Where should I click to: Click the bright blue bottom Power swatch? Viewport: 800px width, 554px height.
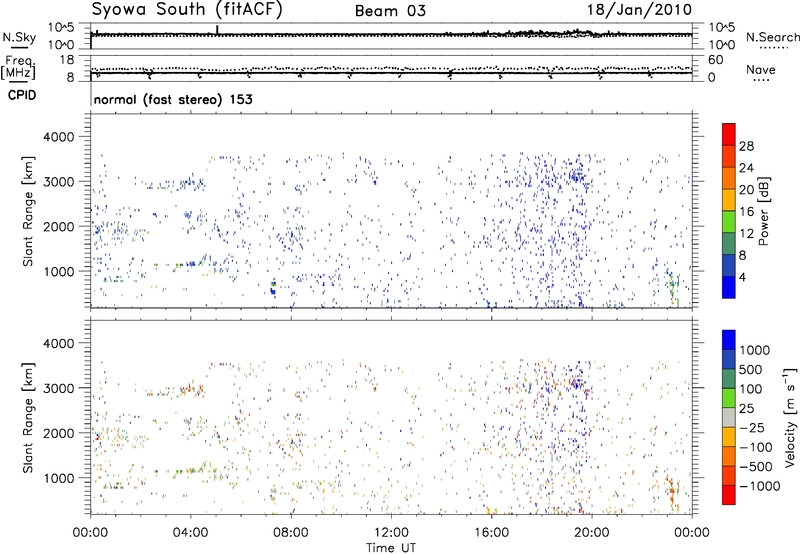[729, 287]
